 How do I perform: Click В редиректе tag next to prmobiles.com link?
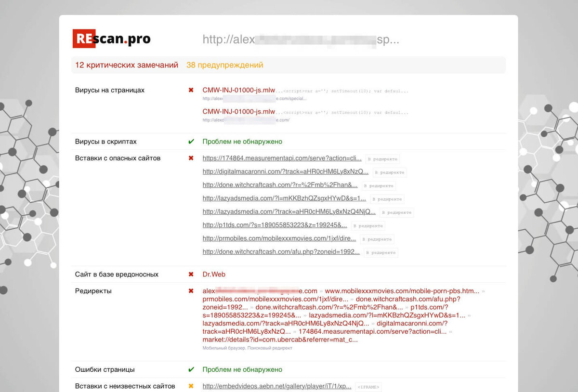(377, 239)
